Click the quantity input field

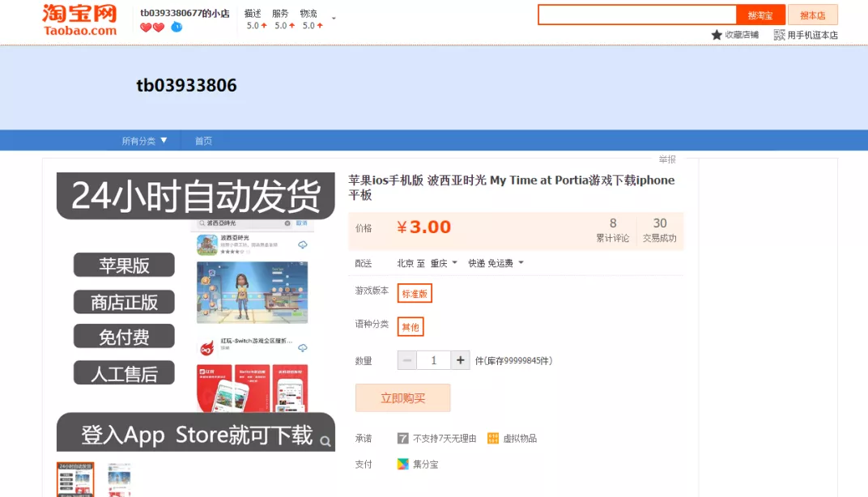433,360
